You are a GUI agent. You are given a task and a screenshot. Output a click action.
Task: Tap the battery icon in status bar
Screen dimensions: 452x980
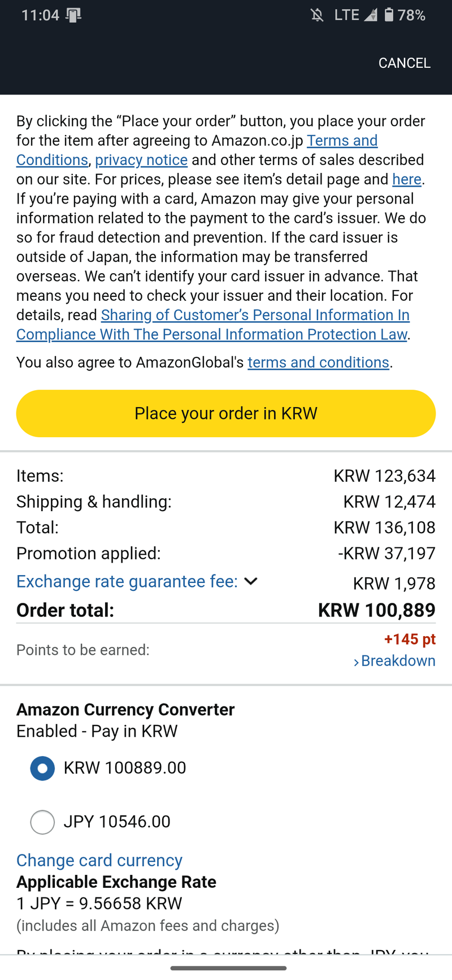pyautogui.click(x=389, y=15)
